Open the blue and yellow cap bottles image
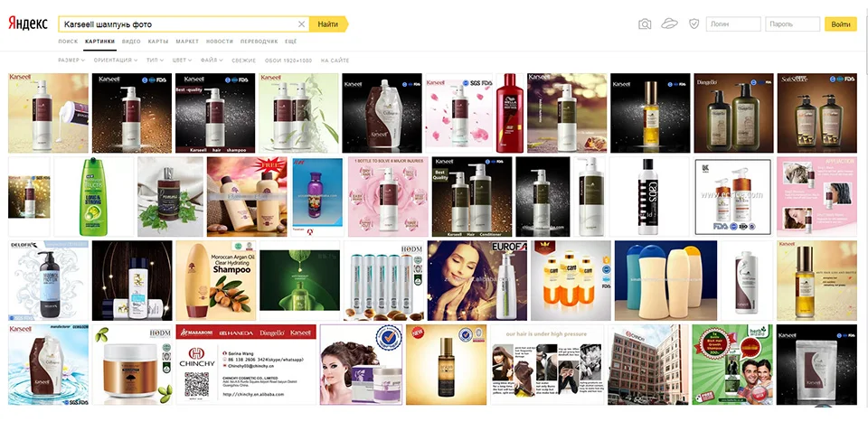The height and width of the screenshot is (431, 868). [x=665, y=280]
